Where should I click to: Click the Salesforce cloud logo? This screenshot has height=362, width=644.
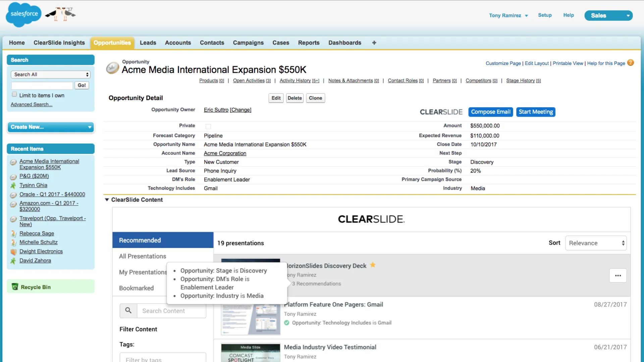(x=23, y=14)
